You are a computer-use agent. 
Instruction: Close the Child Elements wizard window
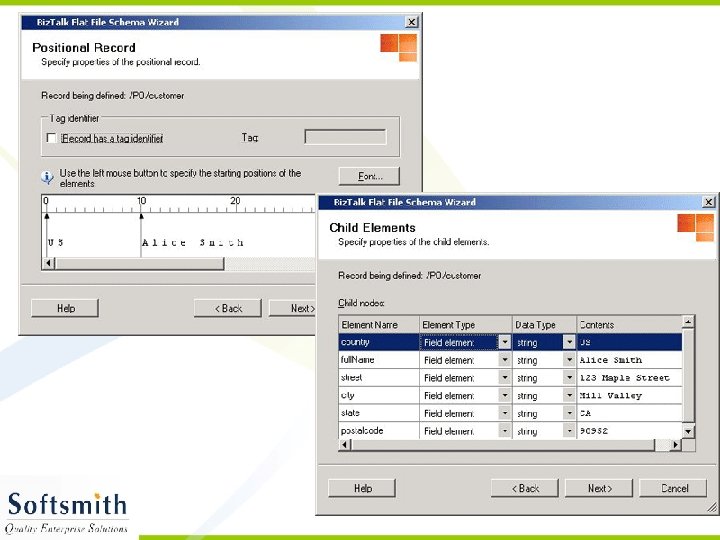tap(709, 202)
